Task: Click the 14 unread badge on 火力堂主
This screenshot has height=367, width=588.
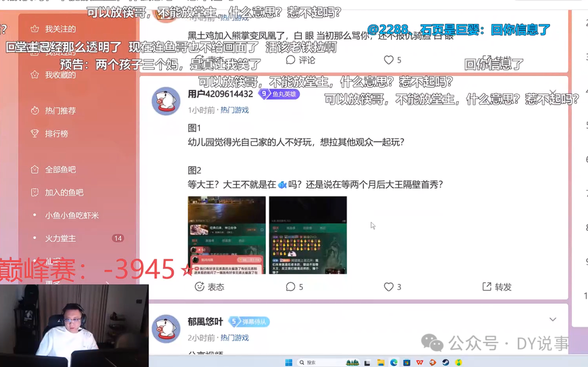Action: (118, 238)
